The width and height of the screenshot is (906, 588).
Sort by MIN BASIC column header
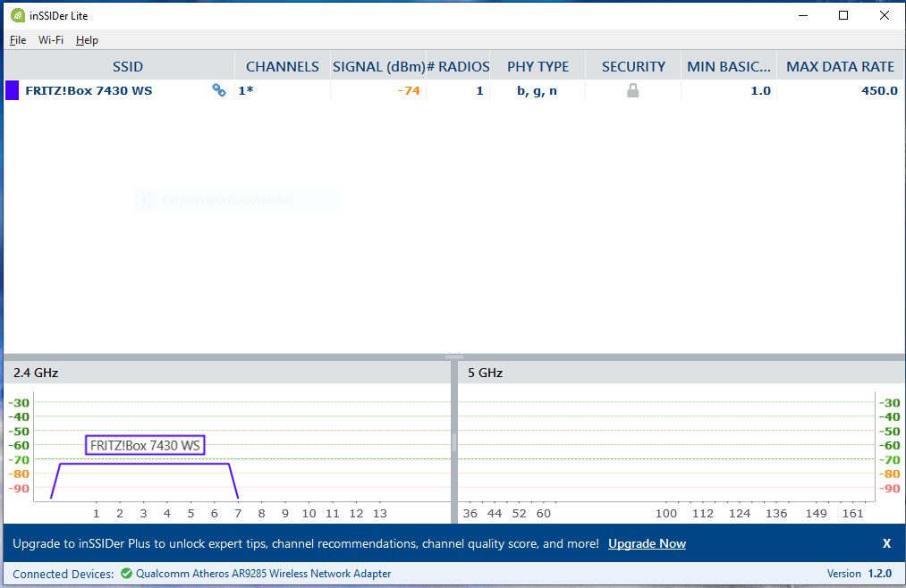click(729, 66)
